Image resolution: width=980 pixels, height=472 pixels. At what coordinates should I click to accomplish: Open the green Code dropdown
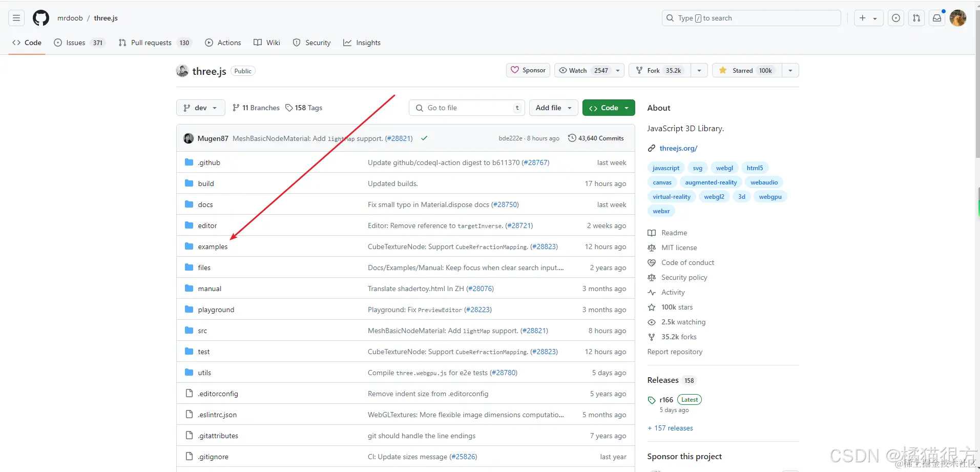(x=609, y=108)
